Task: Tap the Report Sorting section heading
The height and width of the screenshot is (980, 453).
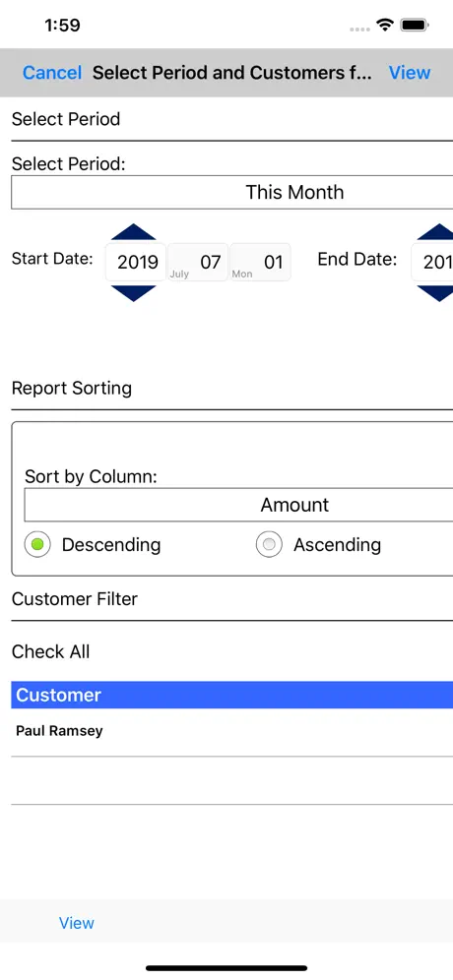Action: click(72, 388)
